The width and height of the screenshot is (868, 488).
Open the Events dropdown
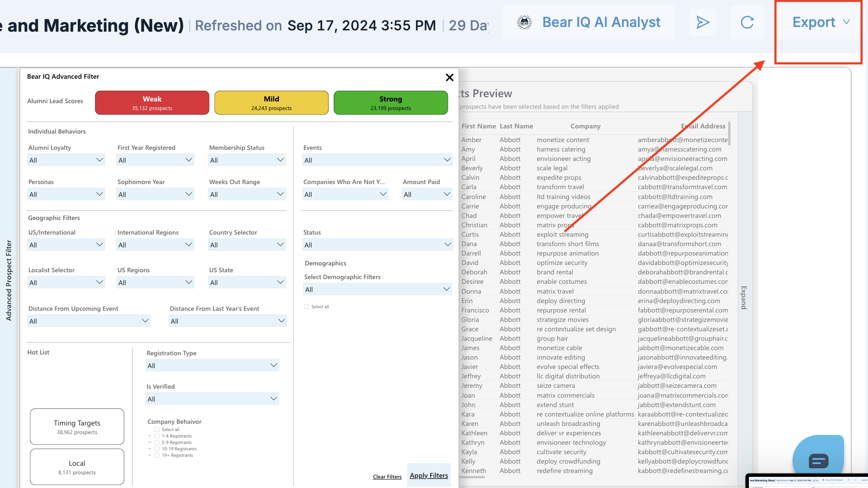[x=377, y=160]
